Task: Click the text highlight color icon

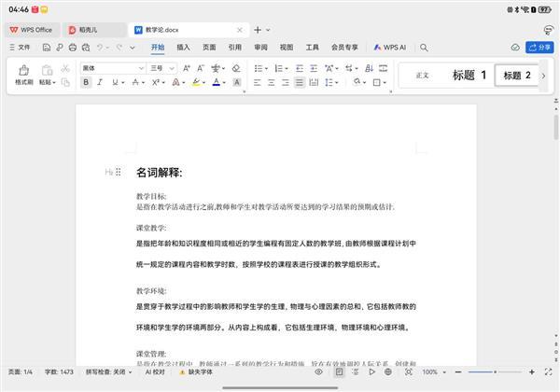Action: [198, 82]
